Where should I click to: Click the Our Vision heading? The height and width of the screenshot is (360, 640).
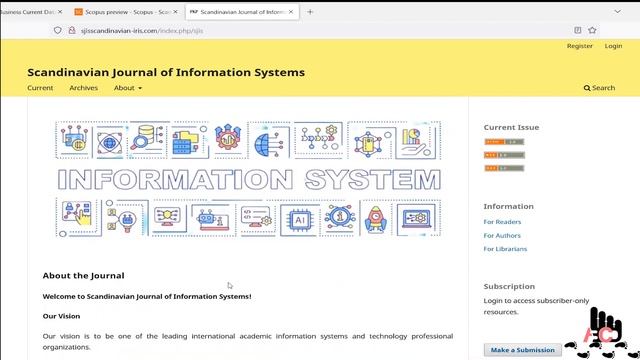coord(61,316)
